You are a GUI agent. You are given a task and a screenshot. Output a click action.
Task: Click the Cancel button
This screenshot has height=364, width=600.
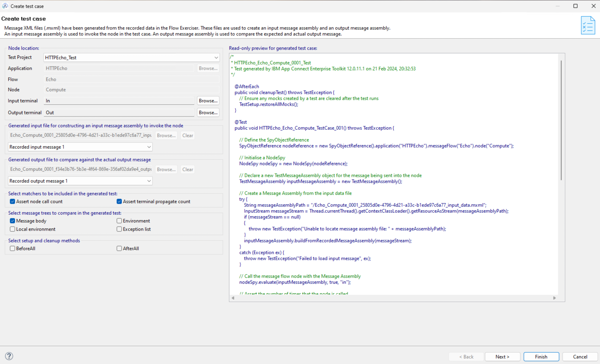click(x=580, y=357)
